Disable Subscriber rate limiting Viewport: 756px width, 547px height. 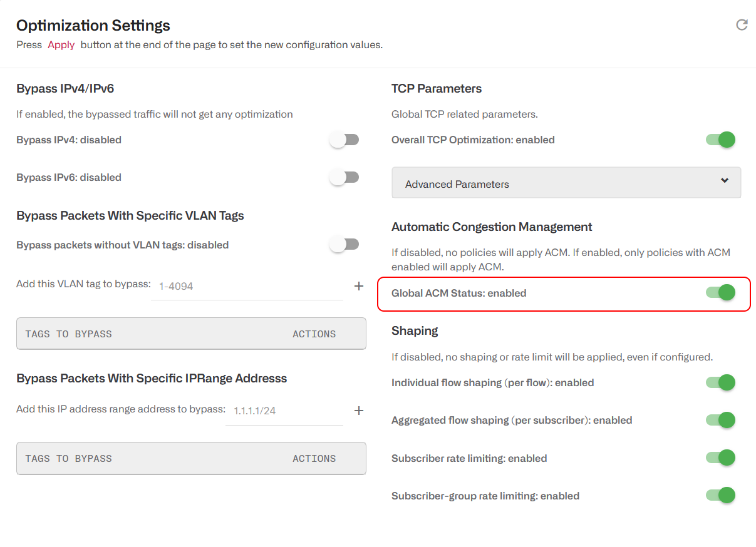[x=720, y=458]
